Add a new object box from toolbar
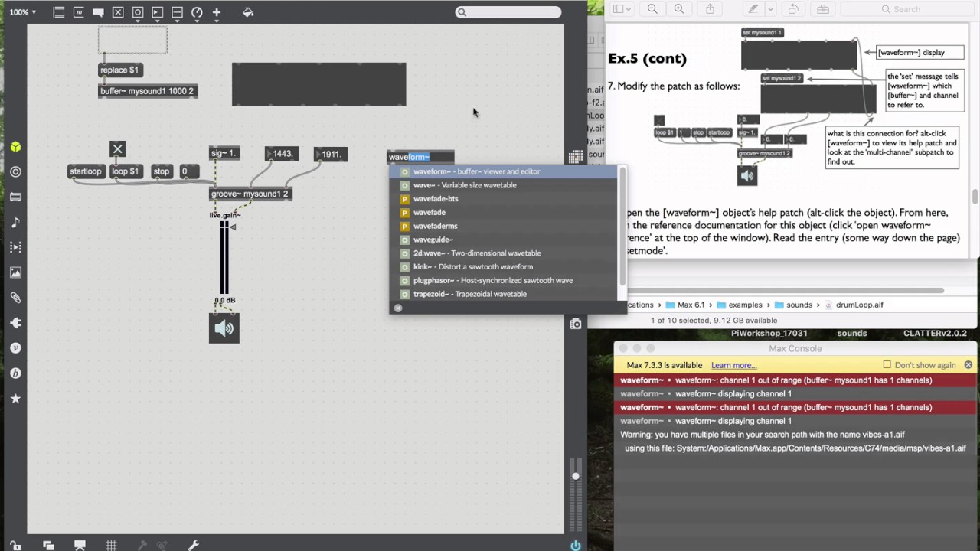The height and width of the screenshot is (551, 980). tap(58, 12)
